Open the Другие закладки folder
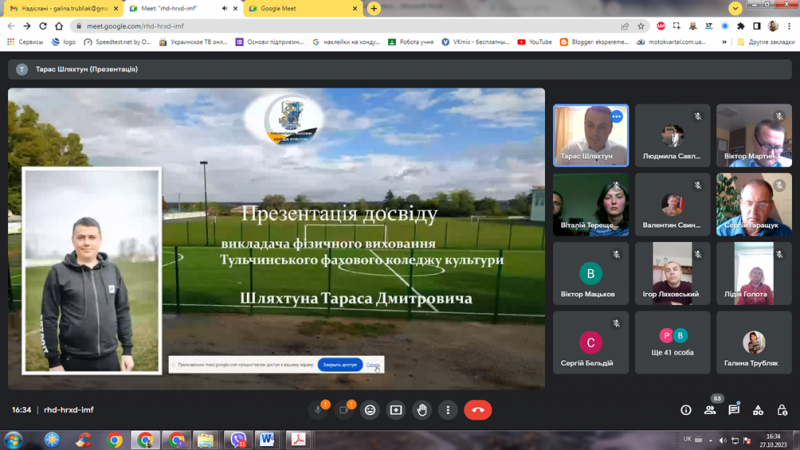The height and width of the screenshot is (450, 800). (766, 42)
